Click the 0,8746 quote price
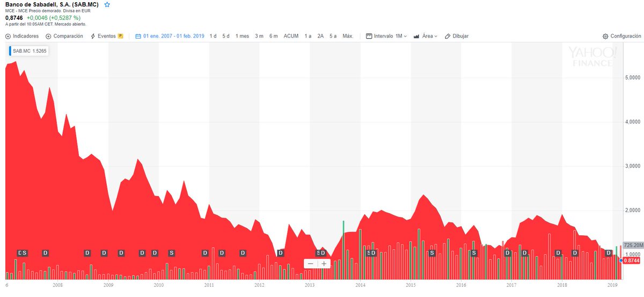 coord(14,18)
